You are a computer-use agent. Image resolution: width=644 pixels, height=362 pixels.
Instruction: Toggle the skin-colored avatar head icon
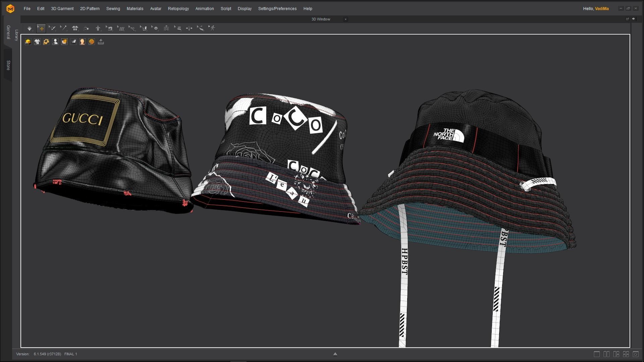[x=82, y=42]
